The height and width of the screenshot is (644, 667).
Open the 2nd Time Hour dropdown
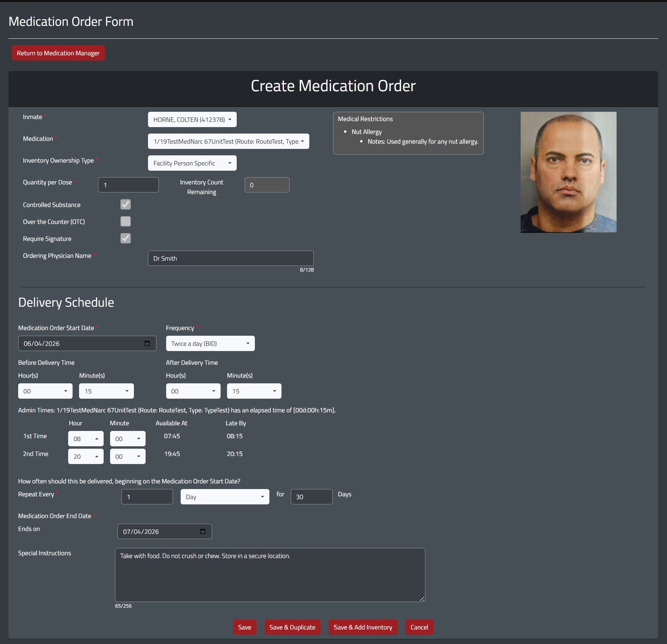[x=85, y=456]
